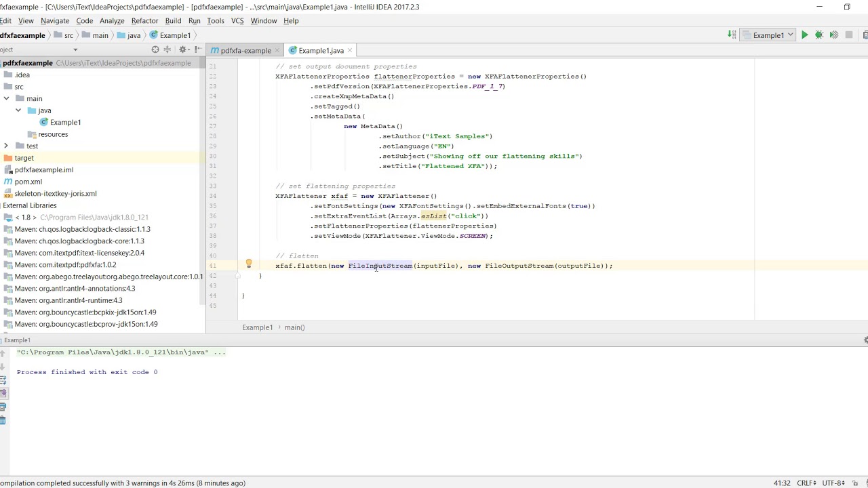The width and height of the screenshot is (868, 488).
Task: Collapse the main folder node
Action: click(6, 98)
